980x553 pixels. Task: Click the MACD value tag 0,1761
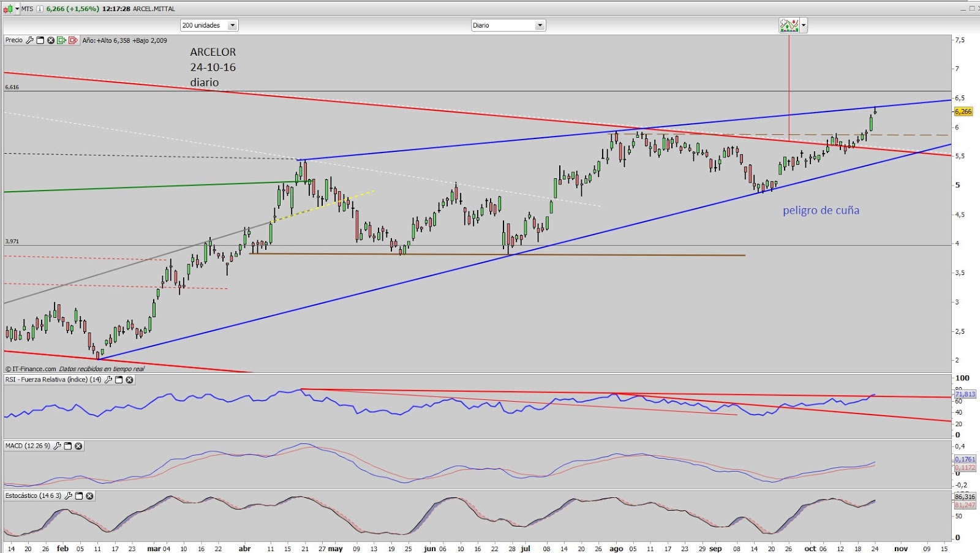(965, 459)
